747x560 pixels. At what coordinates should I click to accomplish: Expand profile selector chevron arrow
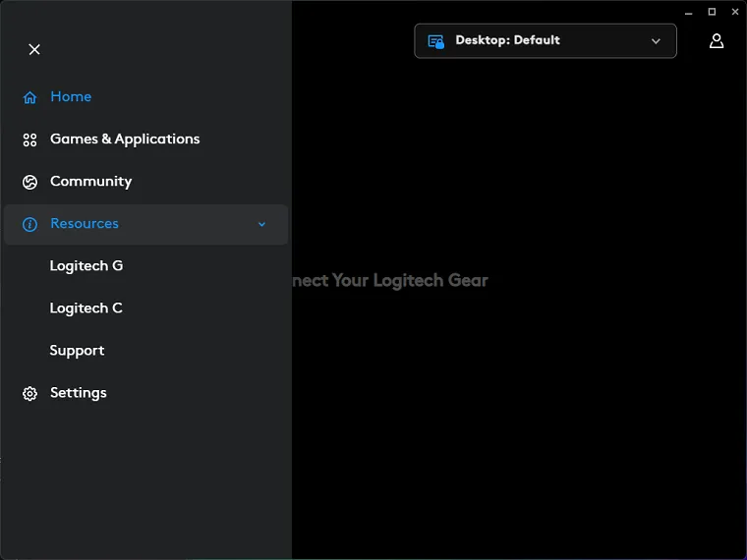tap(656, 41)
